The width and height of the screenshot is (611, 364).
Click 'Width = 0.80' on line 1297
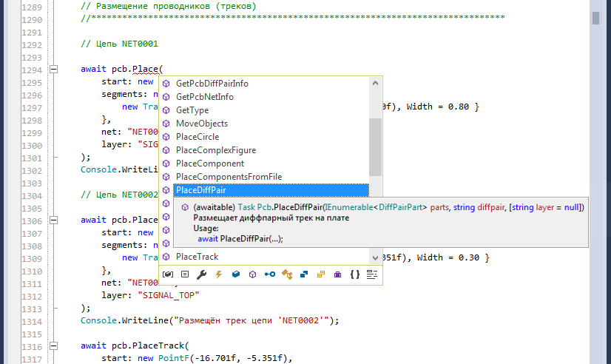[438, 107]
